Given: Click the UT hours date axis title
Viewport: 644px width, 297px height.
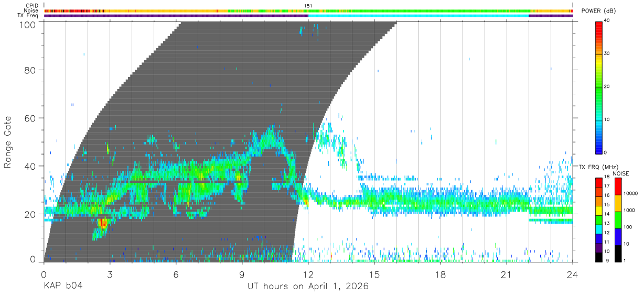Looking at the screenshot, I should (x=308, y=287).
